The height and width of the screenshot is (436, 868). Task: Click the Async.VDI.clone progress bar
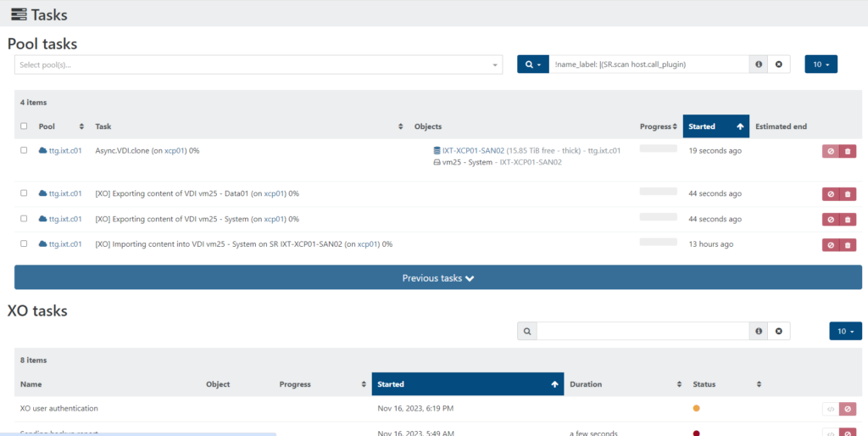pyautogui.click(x=658, y=148)
